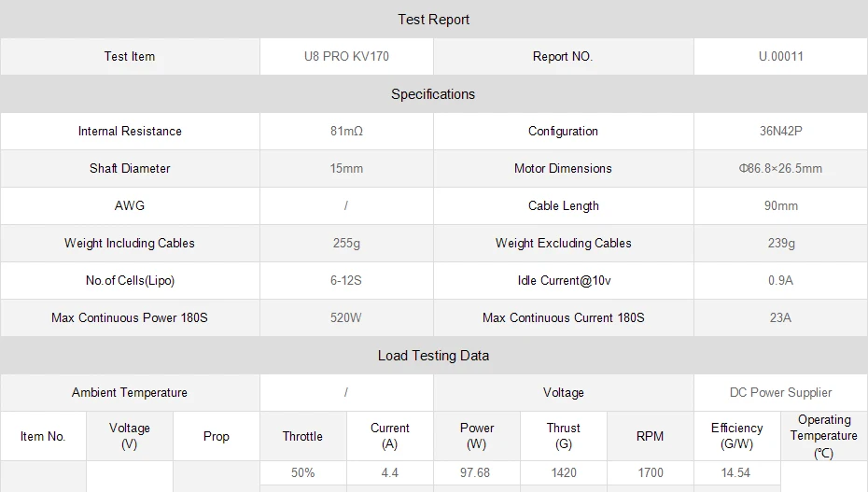868x492 pixels.
Task: Click the Throttle column header
Action: (x=302, y=436)
